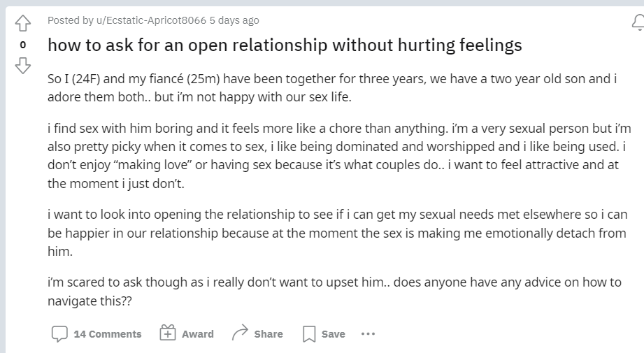Click the Share arrow icon
644x353 pixels.
240,333
